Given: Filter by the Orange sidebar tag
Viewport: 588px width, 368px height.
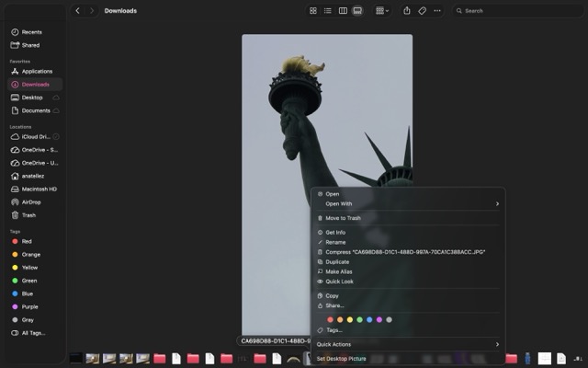Looking at the screenshot, I should coord(35,255).
